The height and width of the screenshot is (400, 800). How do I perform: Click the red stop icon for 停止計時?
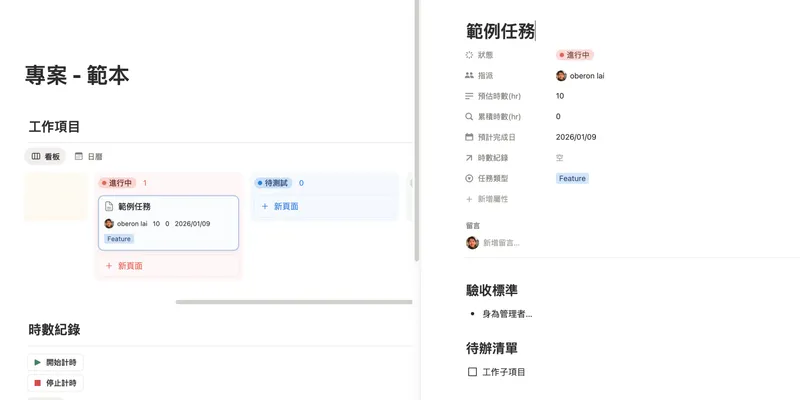(x=37, y=383)
